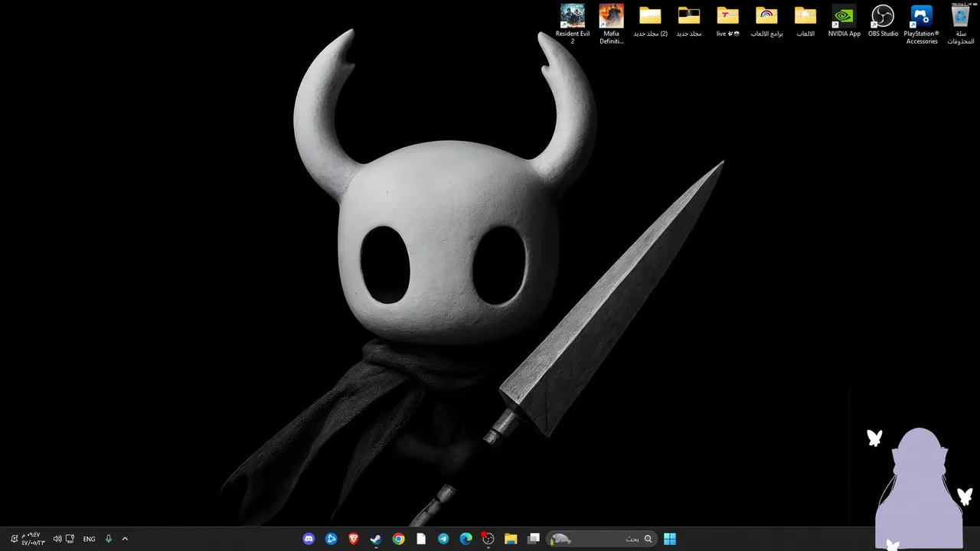Open Discord from the taskbar
This screenshot has height=551, width=980.
309,539
